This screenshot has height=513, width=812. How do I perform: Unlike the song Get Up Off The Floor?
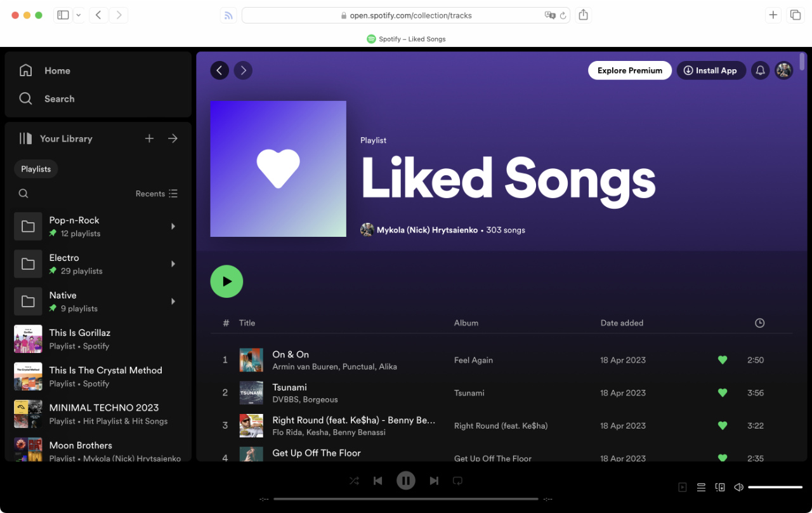(x=722, y=457)
